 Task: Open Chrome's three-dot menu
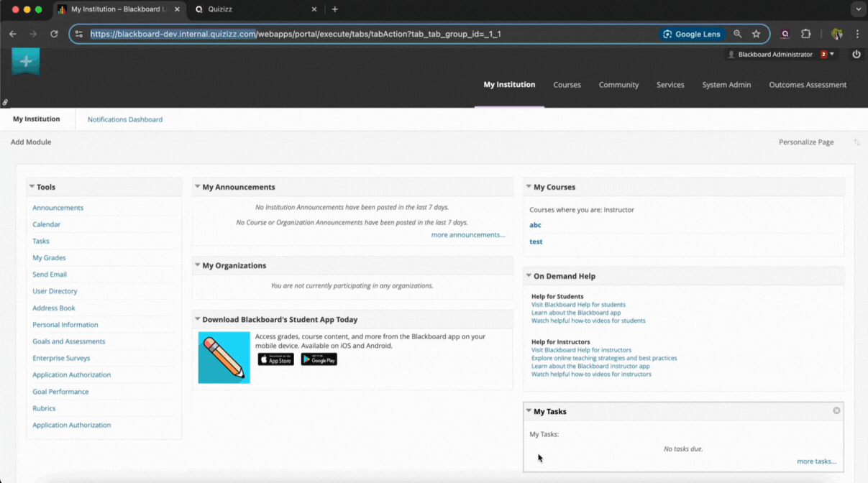pos(857,34)
